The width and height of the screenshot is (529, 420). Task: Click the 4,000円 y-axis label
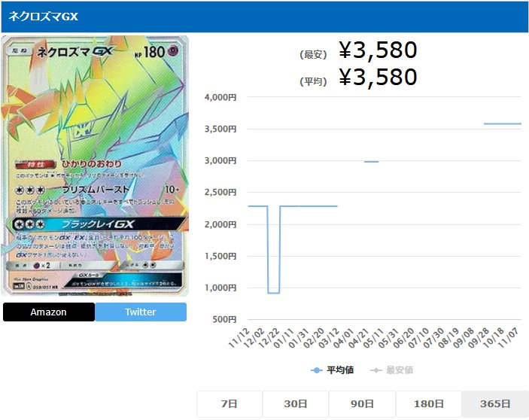[x=220, y=98]
